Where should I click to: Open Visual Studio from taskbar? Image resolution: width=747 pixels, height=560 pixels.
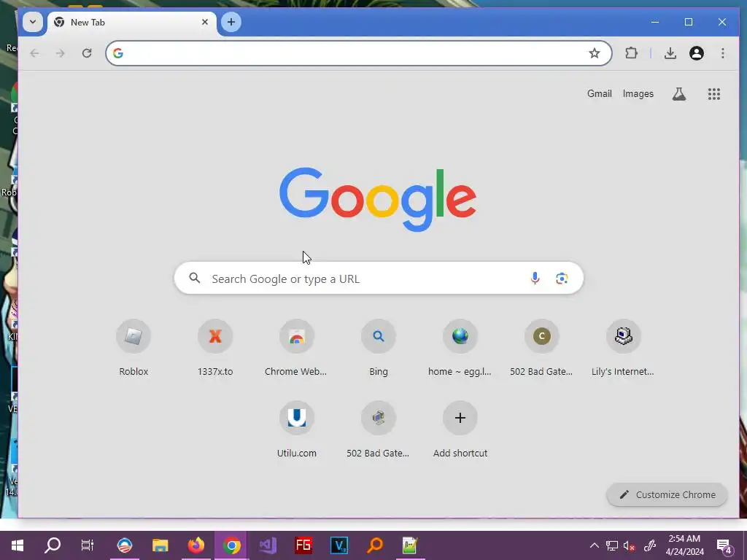267,545
